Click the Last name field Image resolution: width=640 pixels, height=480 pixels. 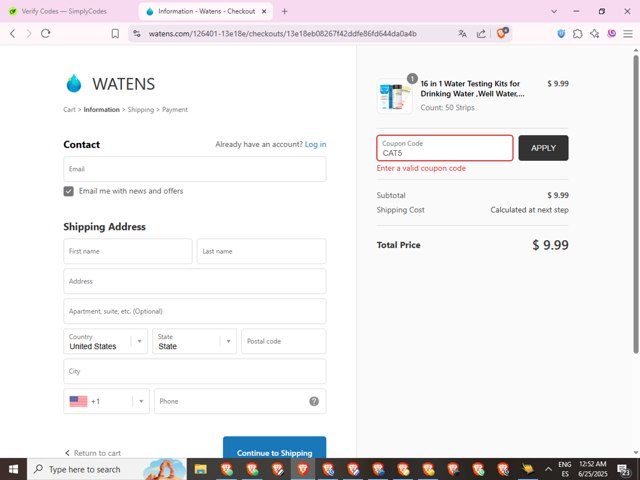click(x=262, y=251)
